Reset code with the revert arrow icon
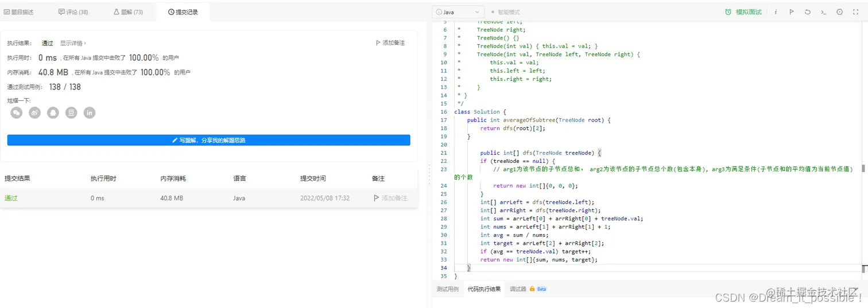868x308 pixels. (808, 11)
